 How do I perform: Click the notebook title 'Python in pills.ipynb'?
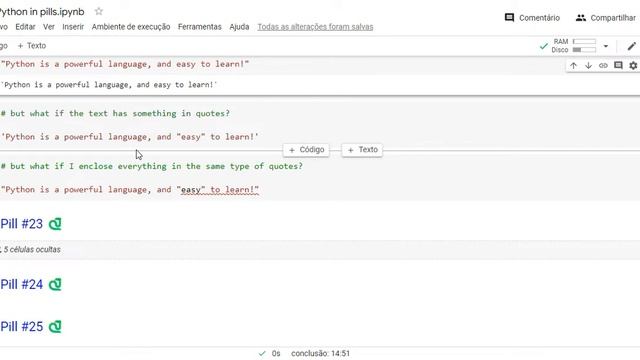coord(42,12)
